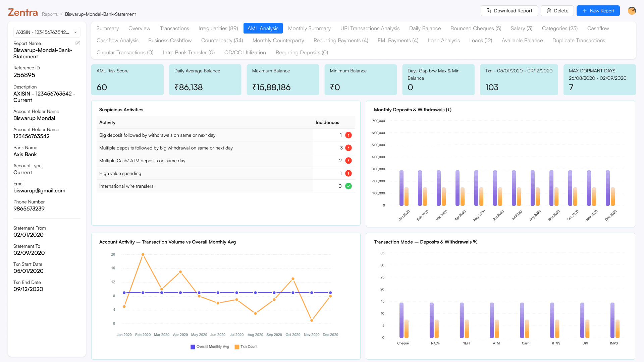Go to Loan Analysis tab
This screenshot has width=644, height=362.
tap(443, 41)
